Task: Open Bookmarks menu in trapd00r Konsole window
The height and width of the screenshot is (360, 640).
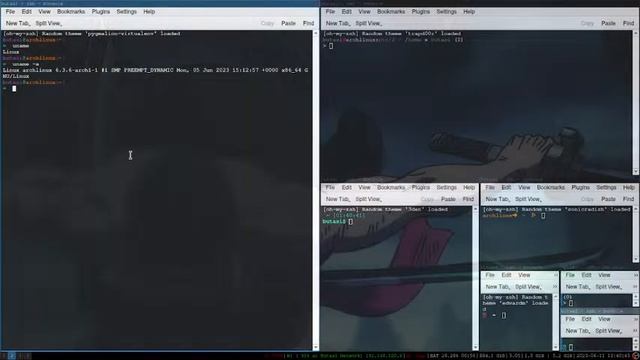Action: (391, 12)
